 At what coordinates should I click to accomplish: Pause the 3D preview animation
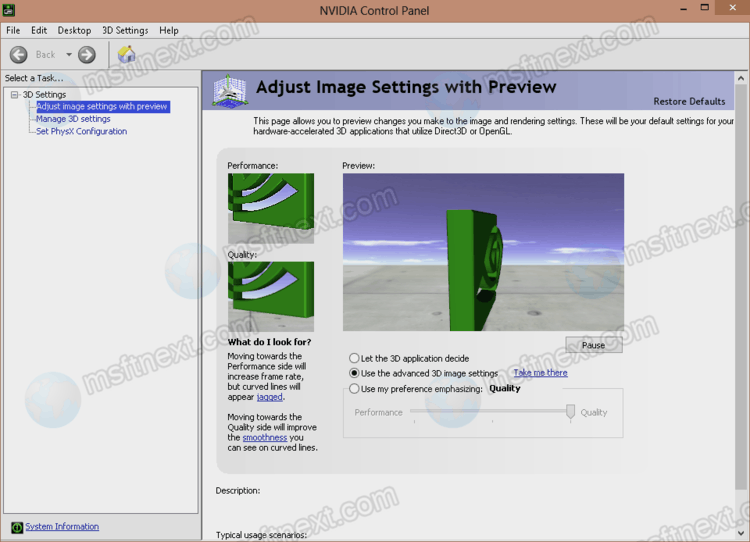pos(594,345)
